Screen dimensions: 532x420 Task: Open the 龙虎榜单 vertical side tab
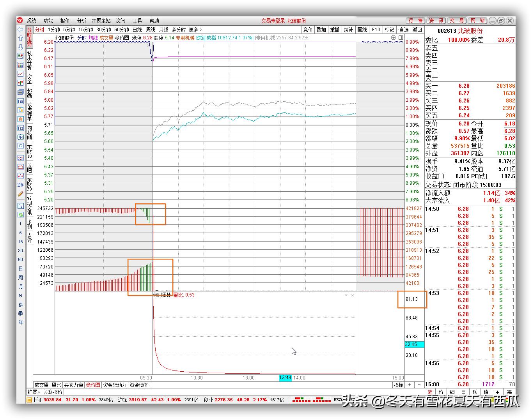pyautogui.click(x=30, y=112)
